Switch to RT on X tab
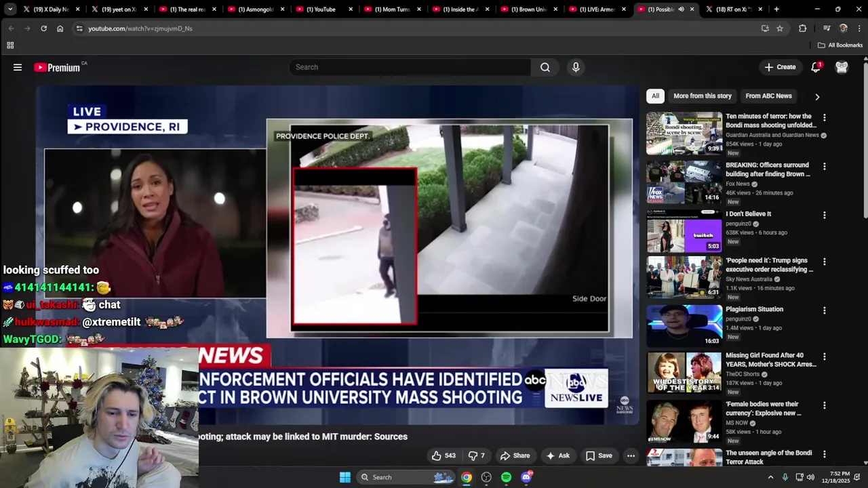 tap(734, 9)
